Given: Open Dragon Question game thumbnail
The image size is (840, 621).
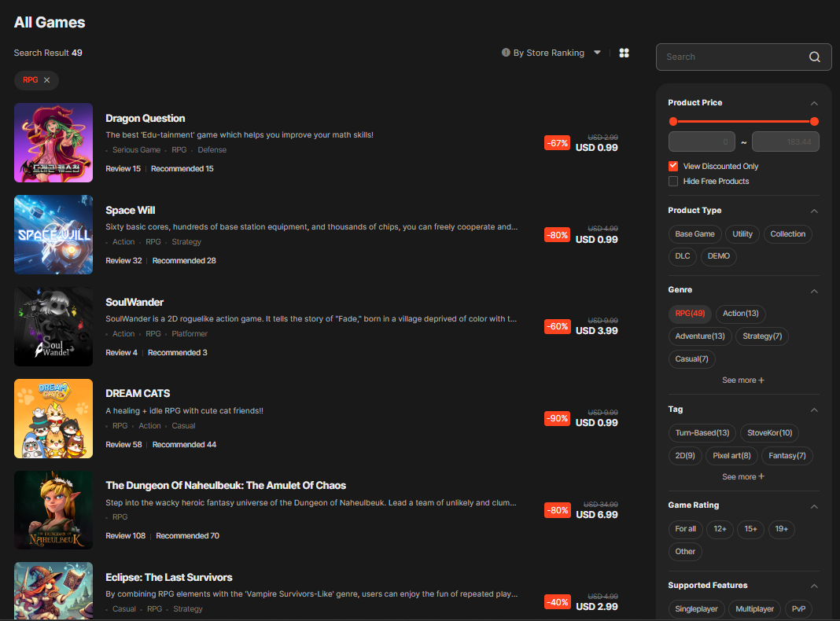Looking at the screenshot, I should pos(53,143).
